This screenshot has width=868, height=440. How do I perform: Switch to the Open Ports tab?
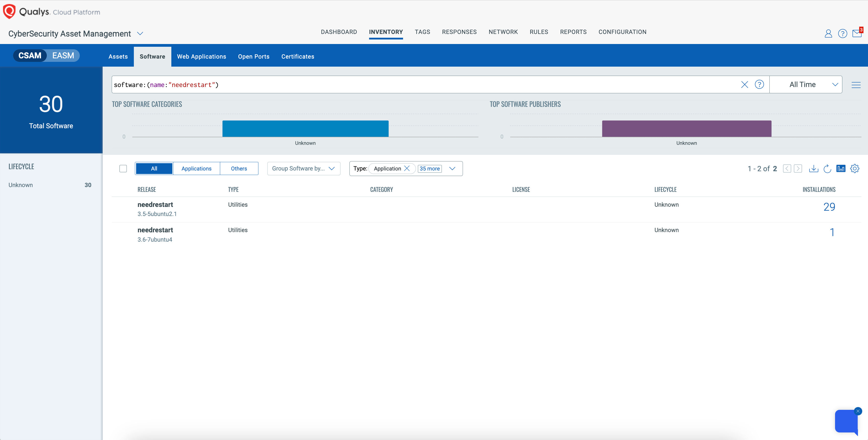tap(253, 57)
